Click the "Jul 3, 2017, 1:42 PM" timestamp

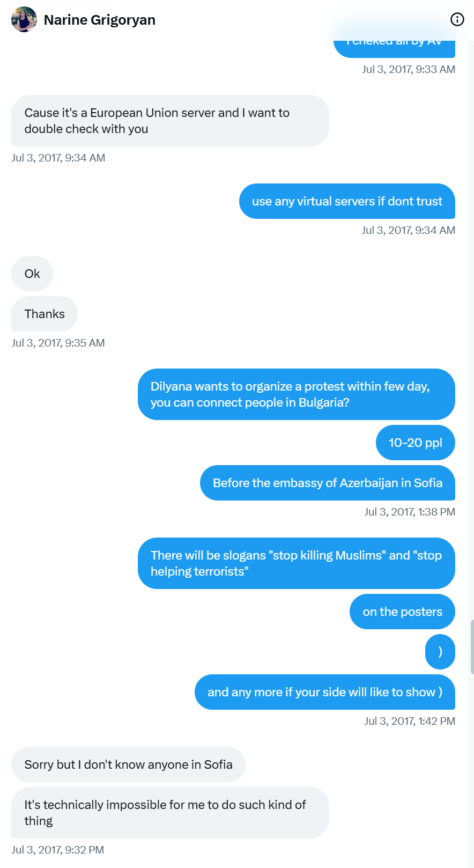[x=410, y=721]
